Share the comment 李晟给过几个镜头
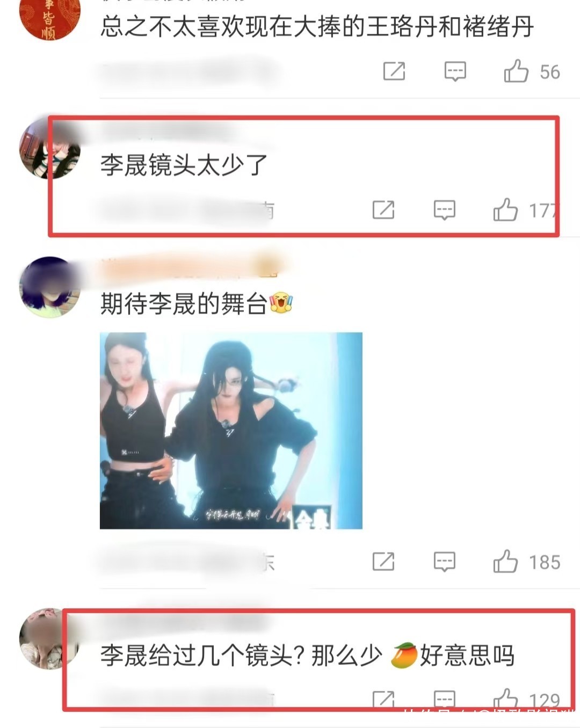Image resolution: width=580 pixels, height=728 pixels. pos(383,699)
